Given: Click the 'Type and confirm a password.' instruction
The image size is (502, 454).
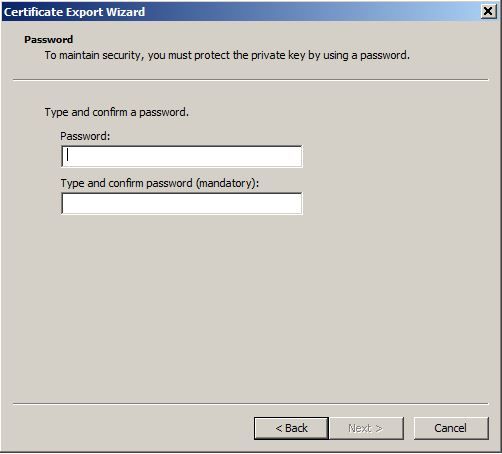Looking at the screenshot, I should (x=117, y=112).
